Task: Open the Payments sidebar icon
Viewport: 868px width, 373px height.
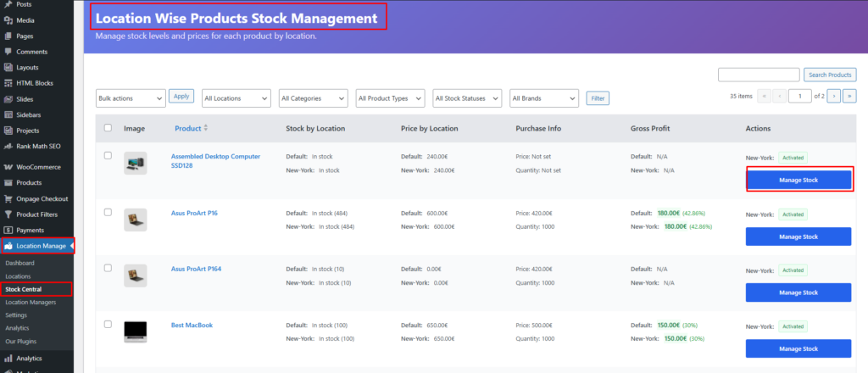Action: [8, 230]
